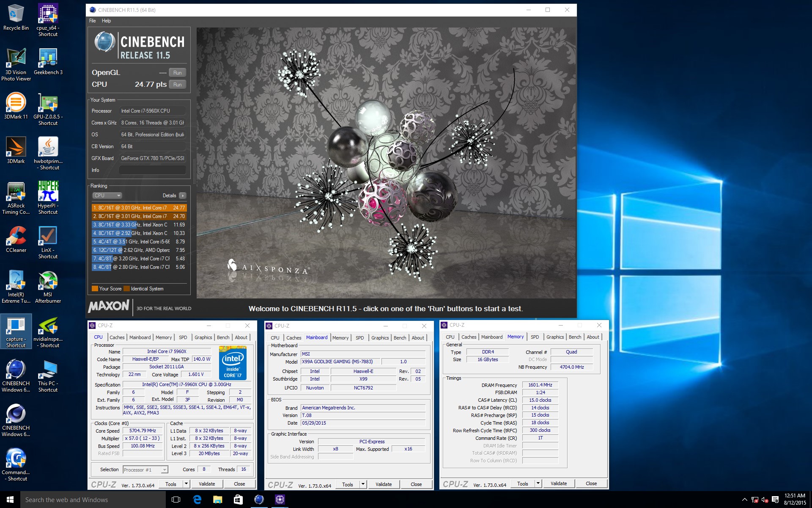Open the Command shortcut desktop icon

click(16, 464)
